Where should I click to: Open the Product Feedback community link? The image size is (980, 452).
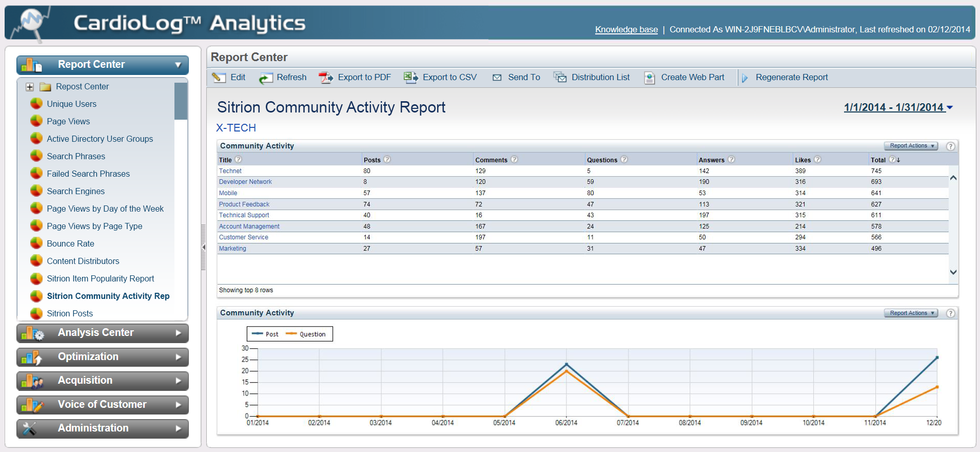point(244,204)
